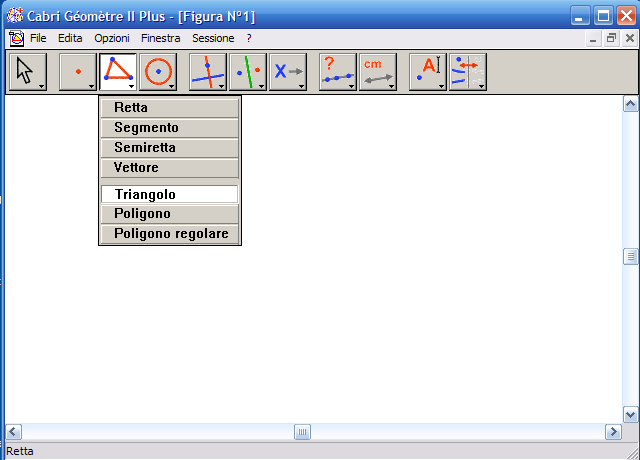
Task: Click the document icon in menu bar
Action: click(16, 38)
